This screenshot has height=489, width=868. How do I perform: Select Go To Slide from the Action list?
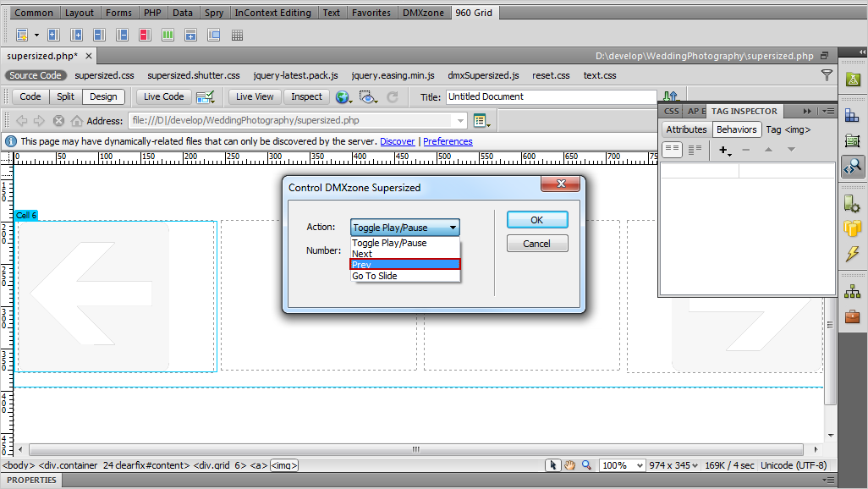click(404, 276)
